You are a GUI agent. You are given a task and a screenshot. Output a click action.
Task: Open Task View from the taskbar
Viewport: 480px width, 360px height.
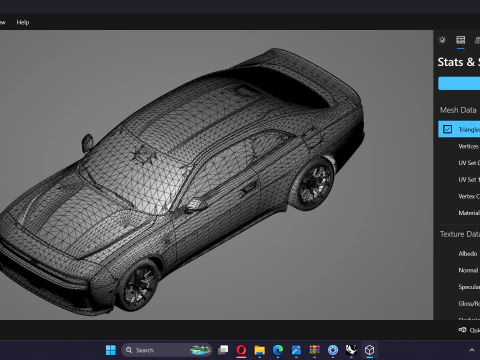[x=223, y=350]
